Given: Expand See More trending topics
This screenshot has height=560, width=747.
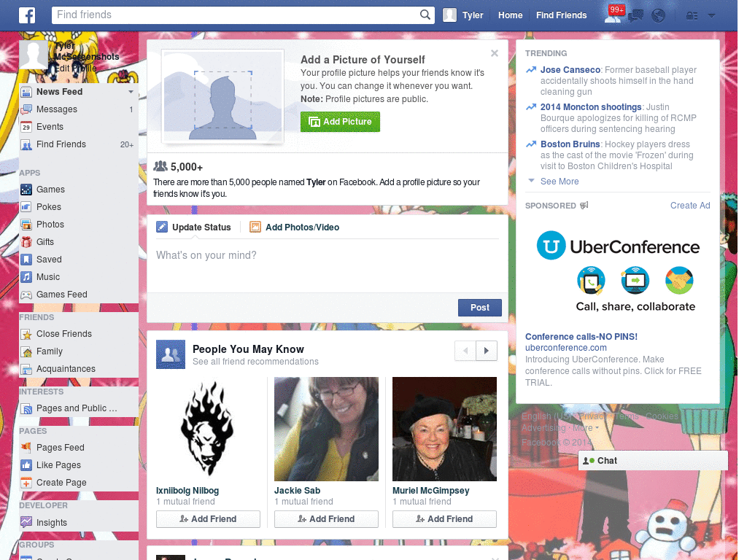Looking at the screenshot, I should [560, 182].
